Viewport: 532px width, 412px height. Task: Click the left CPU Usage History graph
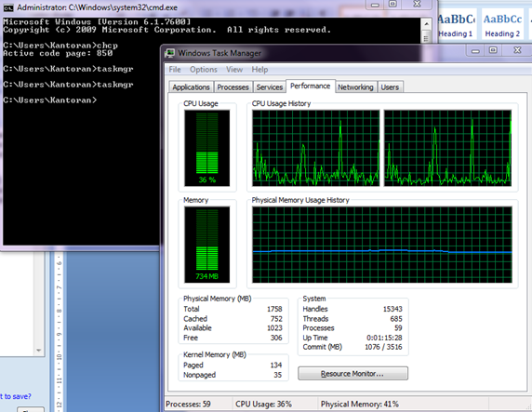pyautogui.click(x=316, y=148)
